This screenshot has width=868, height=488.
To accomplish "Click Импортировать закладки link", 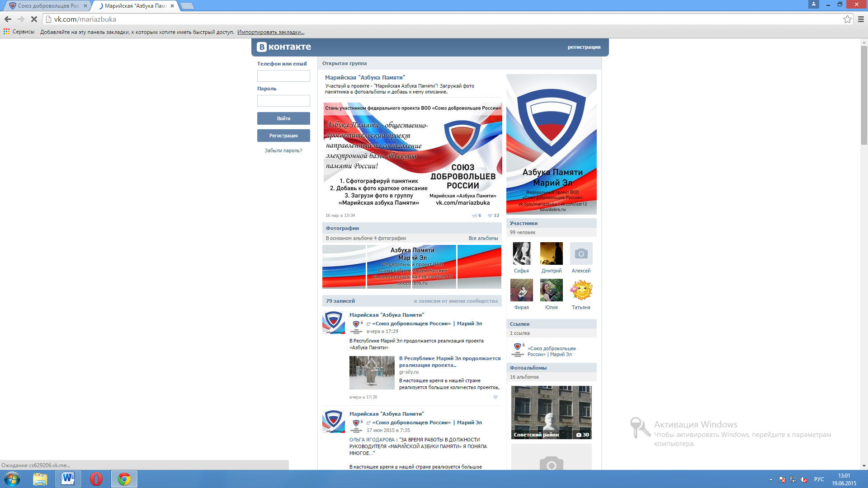I will tap(271, 32).
